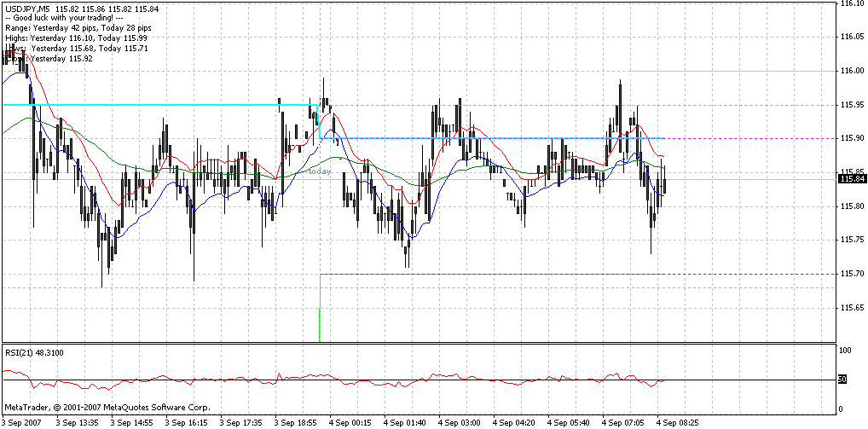
Task: Select the '4 Sep 00:15' time axis label
Action: coord(350,422)
